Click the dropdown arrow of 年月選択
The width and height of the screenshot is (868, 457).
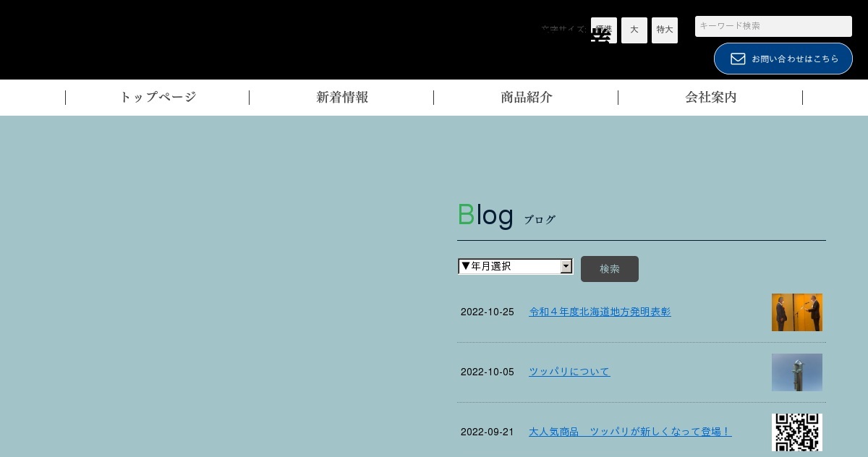click(x=566, y=266)
